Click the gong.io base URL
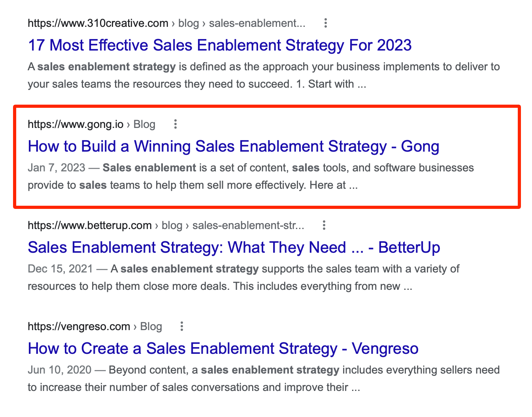The height and width of the screenshot is (417, 532). coord(75,124)
